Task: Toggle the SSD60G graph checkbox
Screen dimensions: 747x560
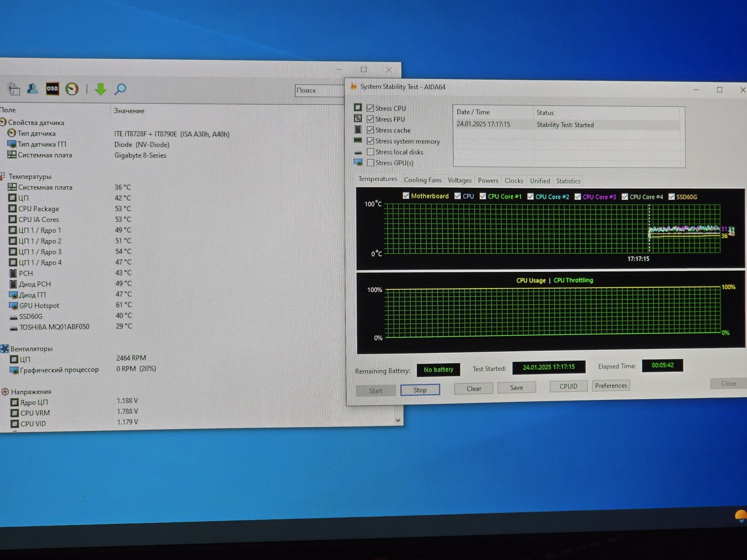Action: click(x=671, y=196)
